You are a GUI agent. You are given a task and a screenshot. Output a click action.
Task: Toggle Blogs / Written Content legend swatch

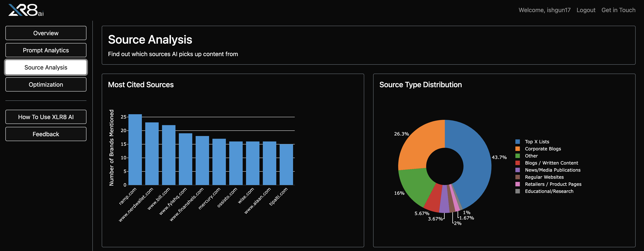[x=517, y=163]
